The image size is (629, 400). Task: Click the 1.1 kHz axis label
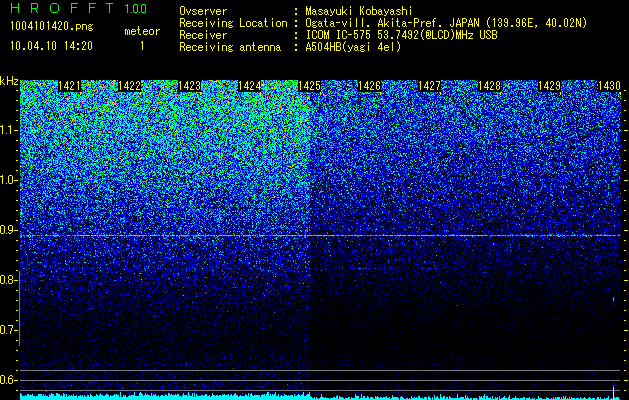[x=8, y=130]
